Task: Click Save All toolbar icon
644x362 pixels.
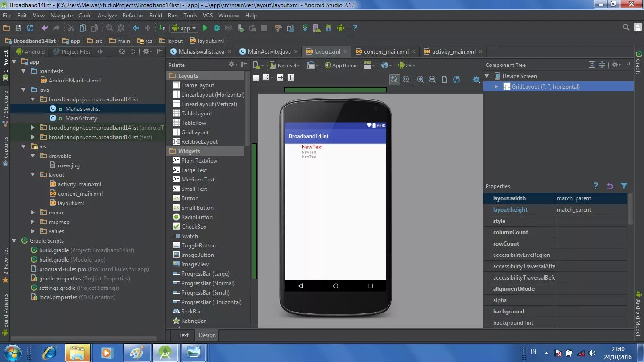Action: (18, 28)
